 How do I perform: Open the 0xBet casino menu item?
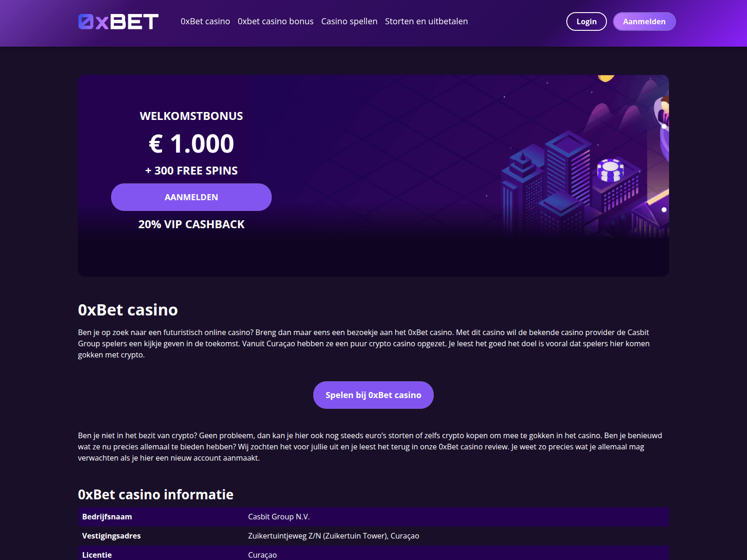205,21
